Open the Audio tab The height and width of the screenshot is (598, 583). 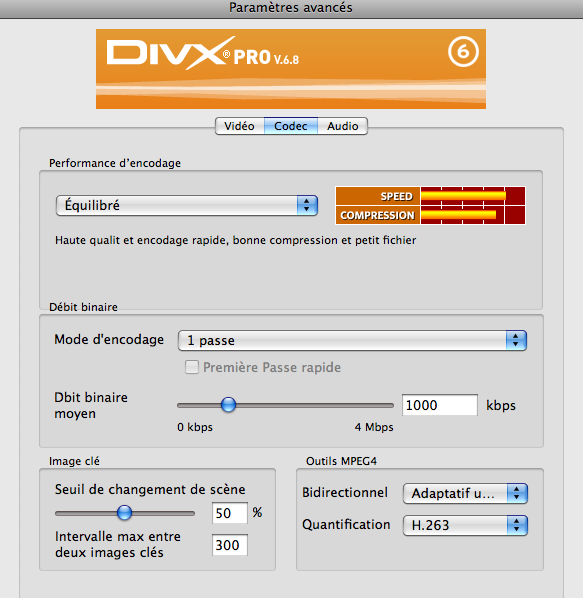342,126
